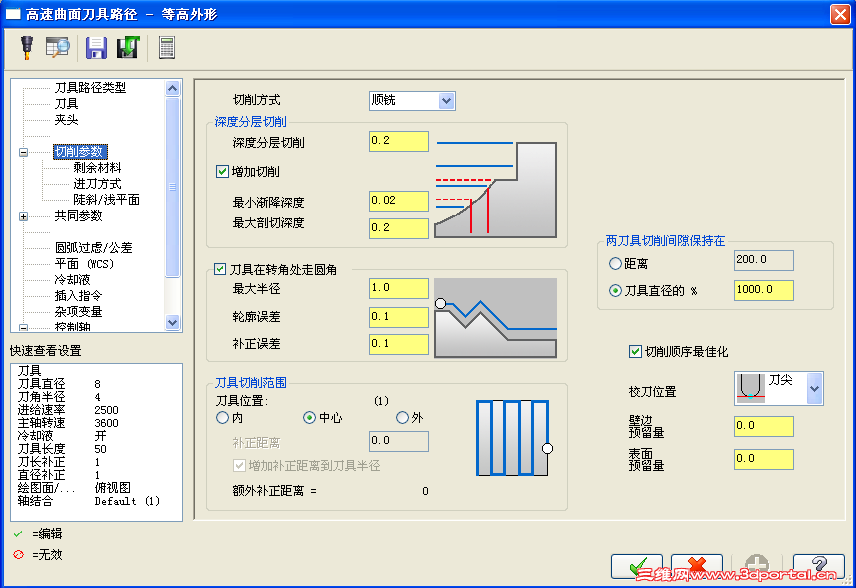Click the tree scrollbar down arrow
The height and width of the screenshot is (588, 856).
[x=173, y=322]
